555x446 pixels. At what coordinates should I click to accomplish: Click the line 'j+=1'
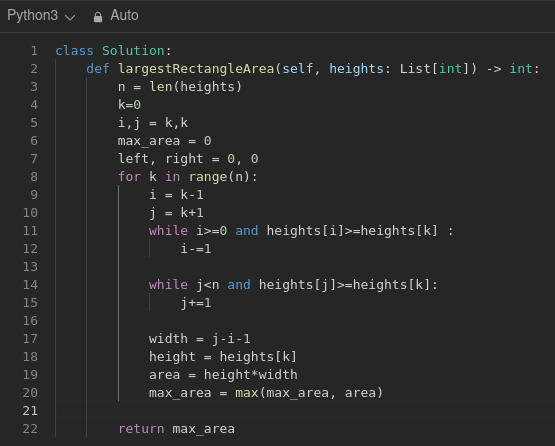click(196, 303)
